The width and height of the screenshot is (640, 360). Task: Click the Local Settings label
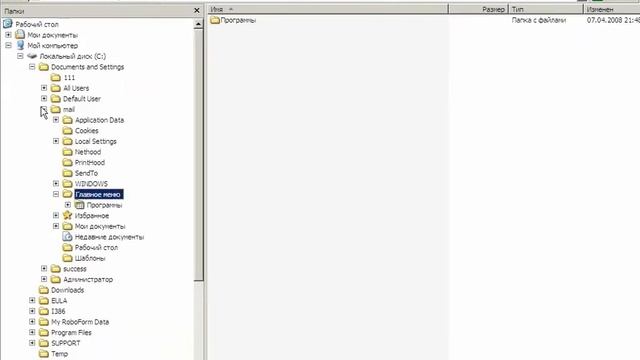coord(96,141)
